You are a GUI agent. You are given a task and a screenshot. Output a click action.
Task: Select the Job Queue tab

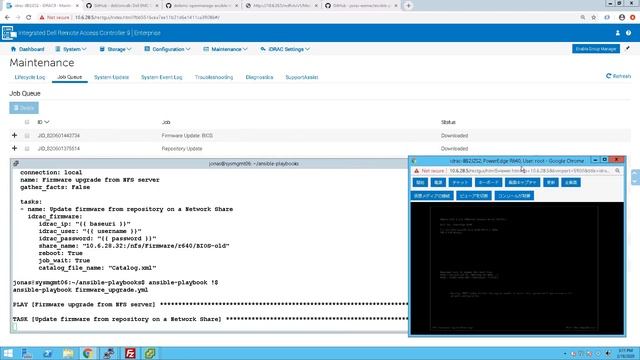(x=69, y=77)
